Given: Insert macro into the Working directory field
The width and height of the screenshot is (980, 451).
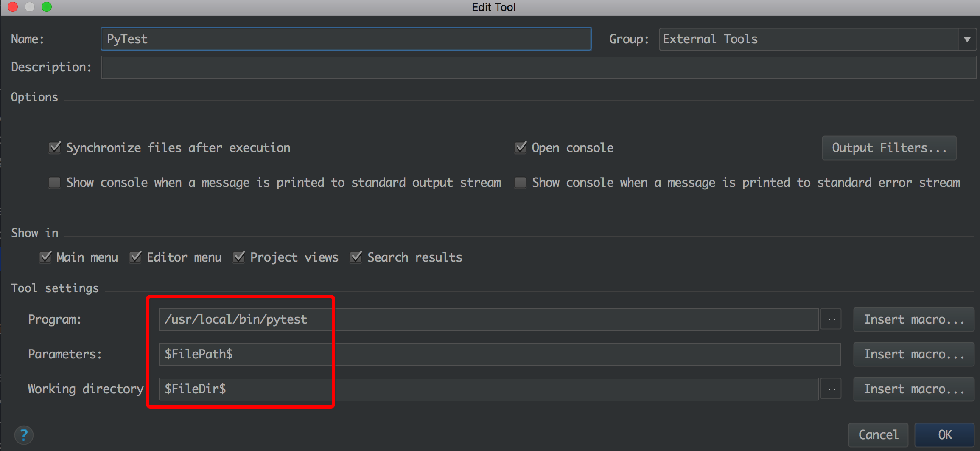Looking at the screenshot, I should point(913,389).
